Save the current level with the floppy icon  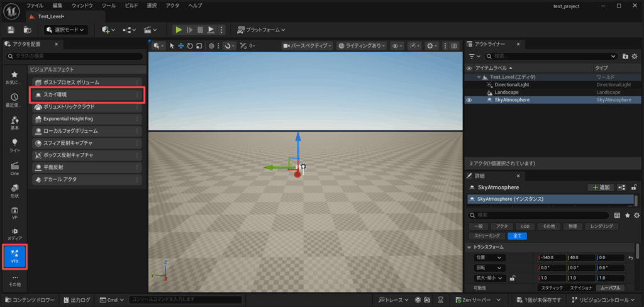[11, 30]
